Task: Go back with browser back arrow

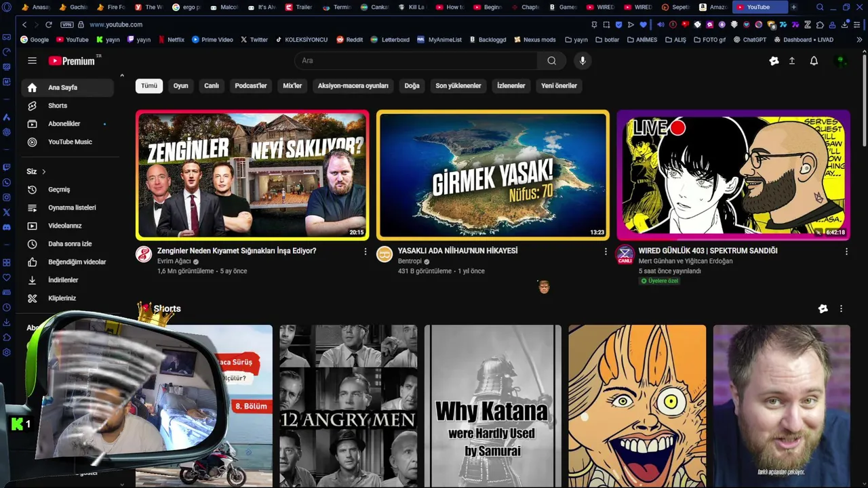Action: 24,24
